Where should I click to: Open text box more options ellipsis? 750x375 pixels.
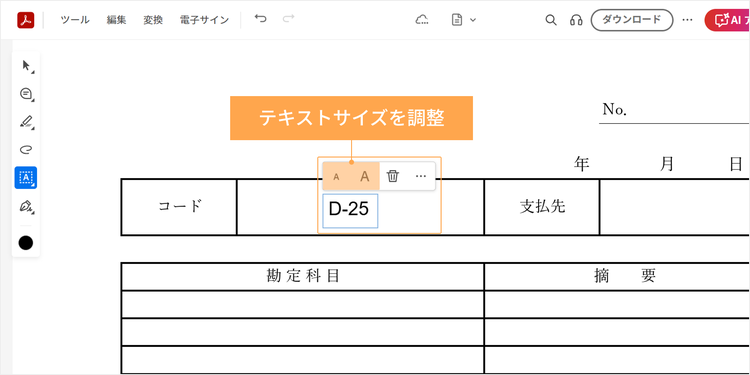click(421, 176)
